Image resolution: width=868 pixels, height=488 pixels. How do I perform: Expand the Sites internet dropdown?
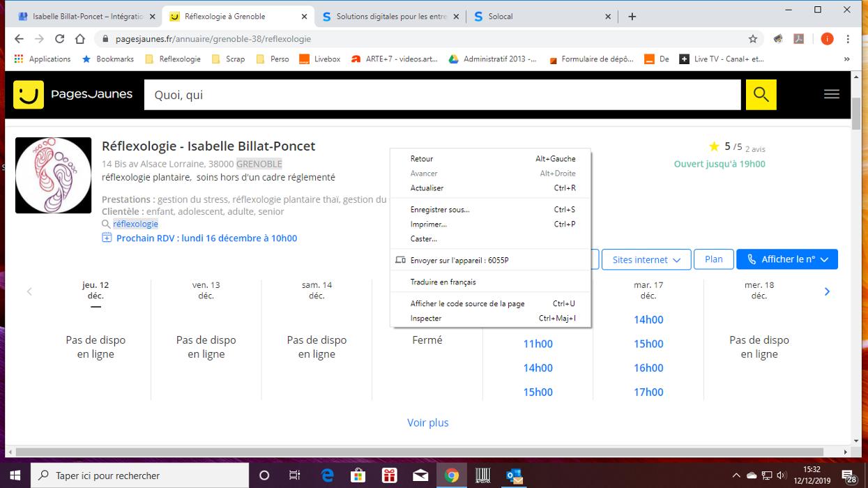click(x=646, y=259)
